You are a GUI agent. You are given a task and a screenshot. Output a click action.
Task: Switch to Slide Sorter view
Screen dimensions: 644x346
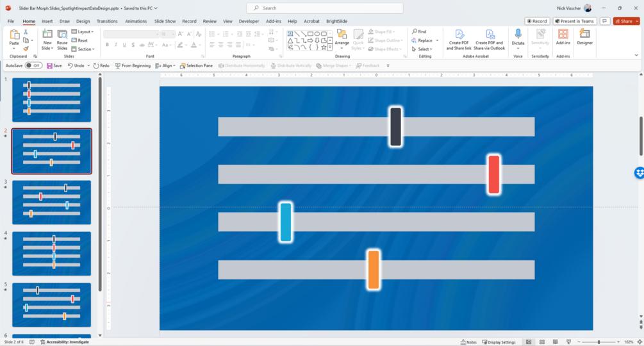541,342
